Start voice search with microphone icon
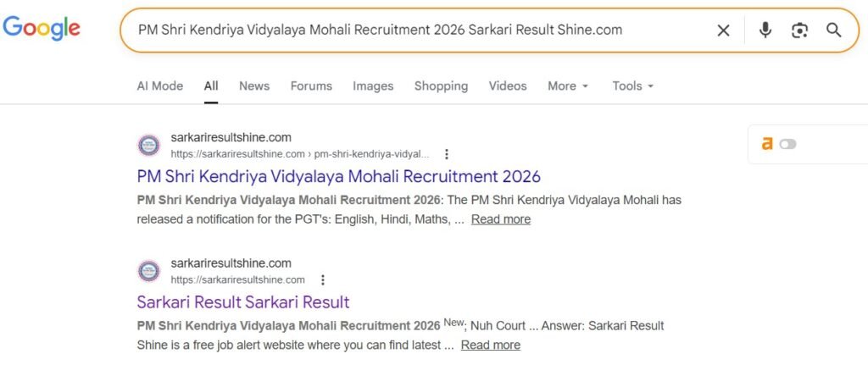The height and width of the screenshot is (365, 868). pos(765,30)
